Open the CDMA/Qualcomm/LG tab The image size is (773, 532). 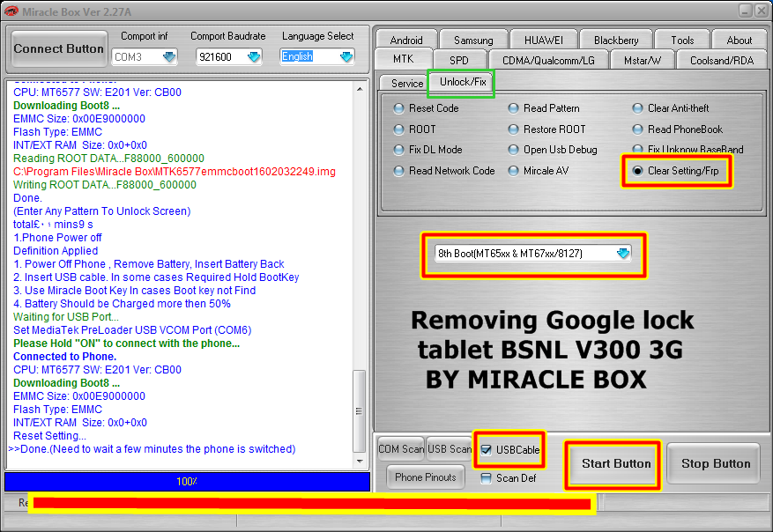coord(548,60)
